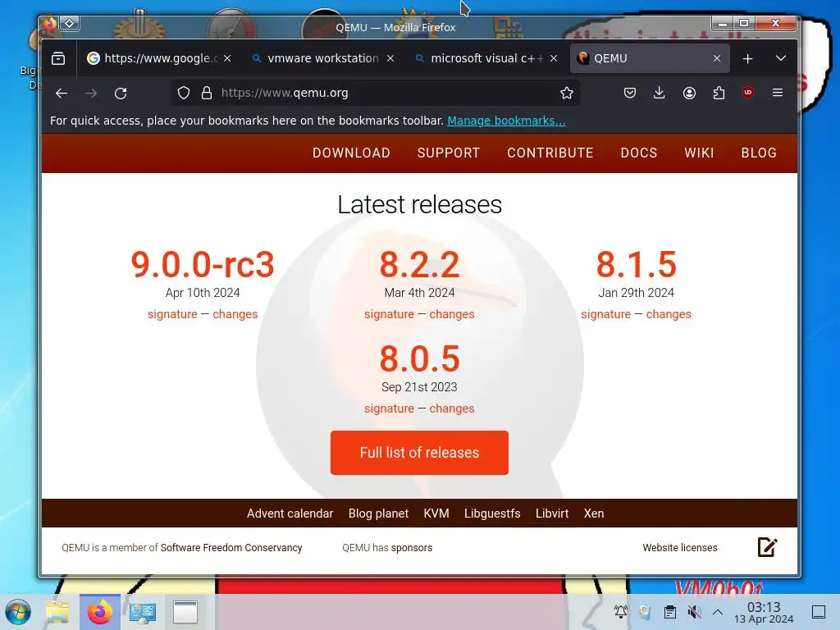840x630 pixels.
Task: Open a new tab with plus
Action: pyautogui.click(x=748, y=58)
